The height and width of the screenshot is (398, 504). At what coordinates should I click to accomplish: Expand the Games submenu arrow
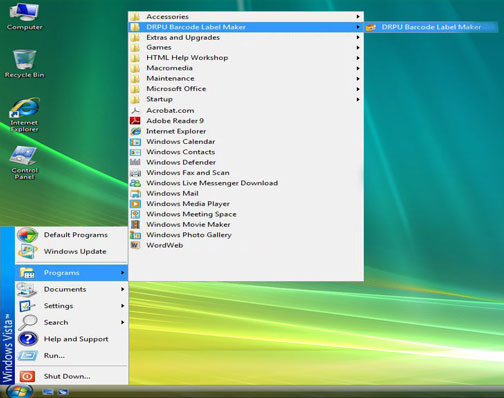358,48
